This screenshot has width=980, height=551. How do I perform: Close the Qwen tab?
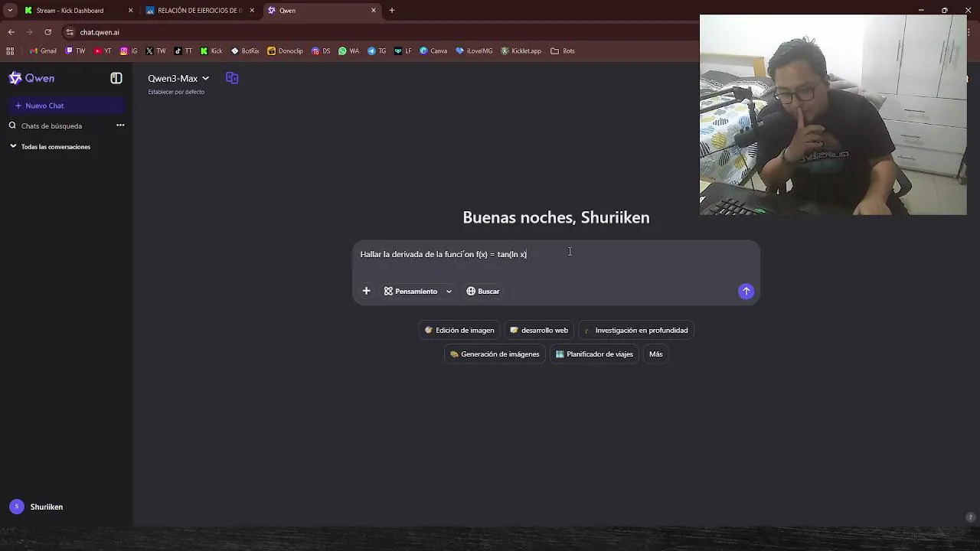coord(374,11)
